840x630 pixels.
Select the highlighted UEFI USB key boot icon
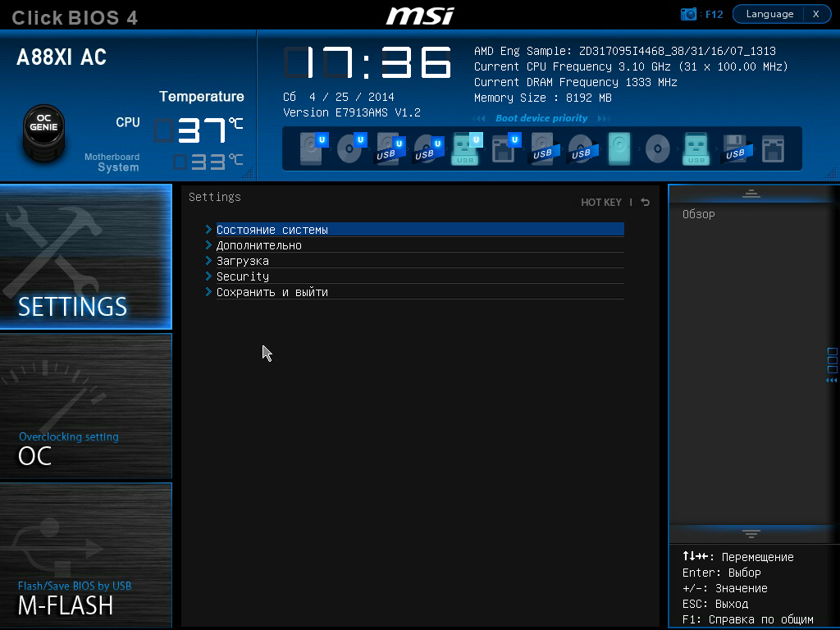pyautogui.click(x=467, y=148)
